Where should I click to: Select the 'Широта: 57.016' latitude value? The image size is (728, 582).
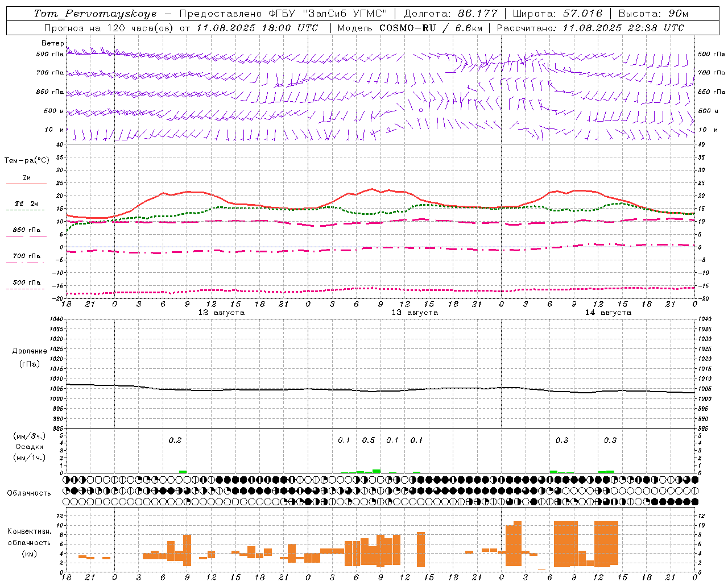click(557, 14)
